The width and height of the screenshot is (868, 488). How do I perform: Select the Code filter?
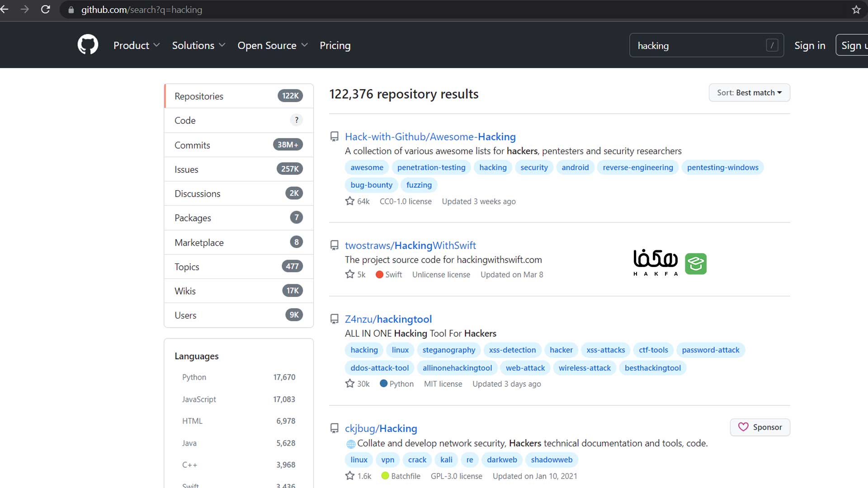(x=239, y=120)
